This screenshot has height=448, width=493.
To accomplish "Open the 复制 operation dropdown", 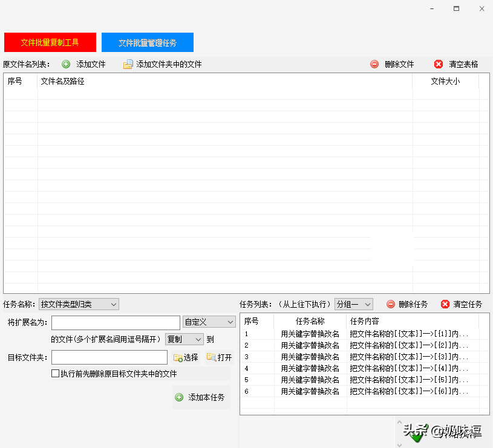I will [184, 340].
